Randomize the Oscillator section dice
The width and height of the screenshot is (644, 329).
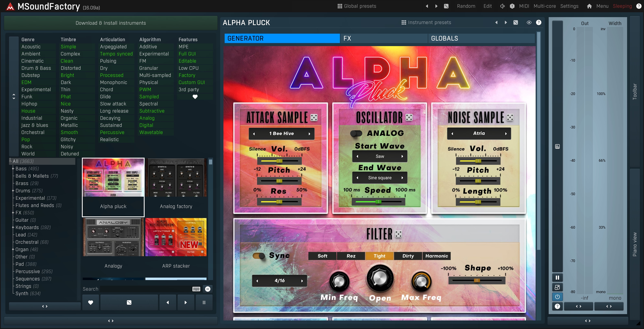pyautogui.click(x=409, y=117)
